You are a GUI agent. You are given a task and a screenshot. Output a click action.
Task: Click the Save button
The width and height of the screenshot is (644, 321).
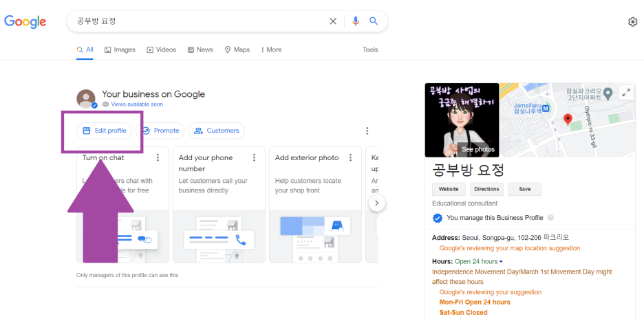tap(524, 189)
